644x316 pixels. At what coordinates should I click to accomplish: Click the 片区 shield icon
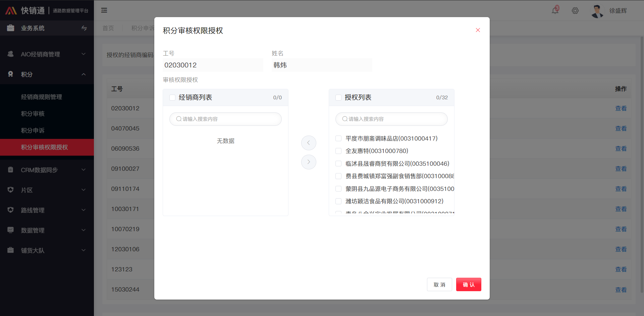coord(11,190)
